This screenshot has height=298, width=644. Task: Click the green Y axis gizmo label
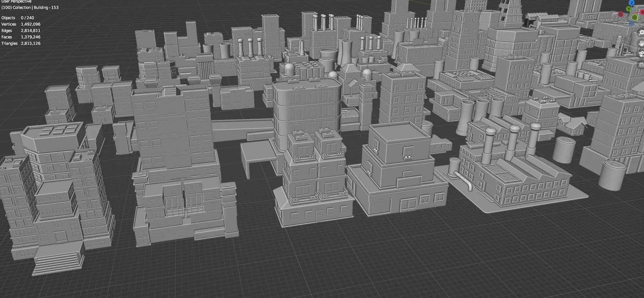(x=628, y=9)
